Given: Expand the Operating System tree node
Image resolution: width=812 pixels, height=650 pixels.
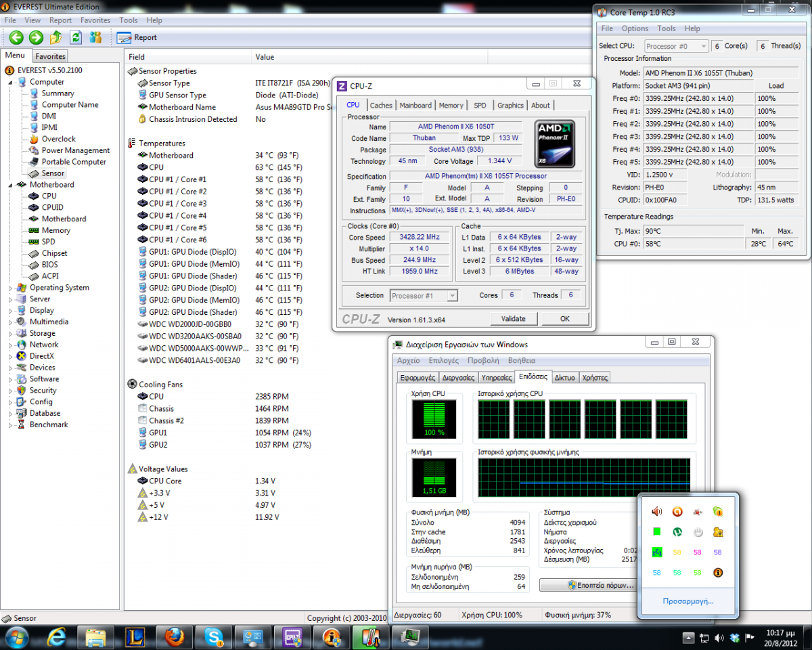Looking at the screenshot, I should [12, 288].
